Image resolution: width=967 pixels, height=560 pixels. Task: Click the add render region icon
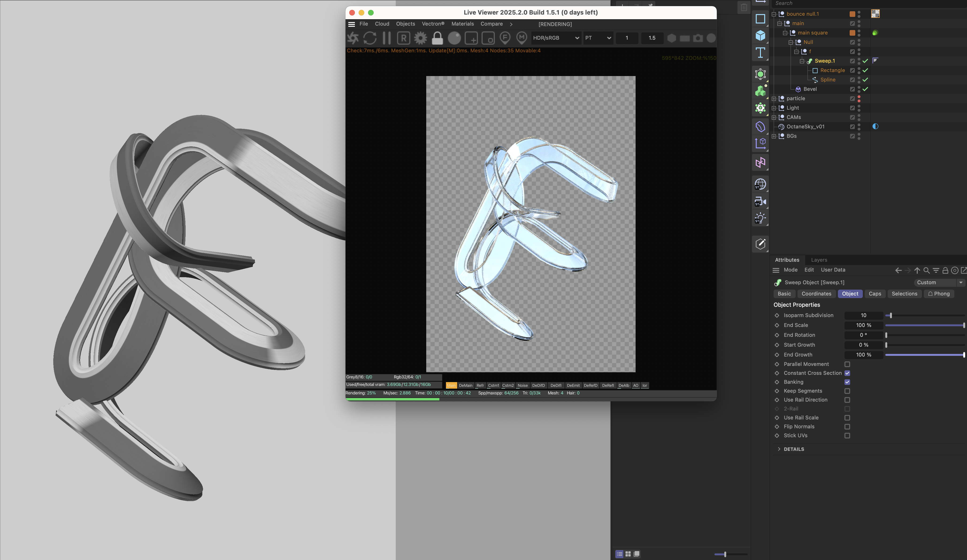point(471,38)
